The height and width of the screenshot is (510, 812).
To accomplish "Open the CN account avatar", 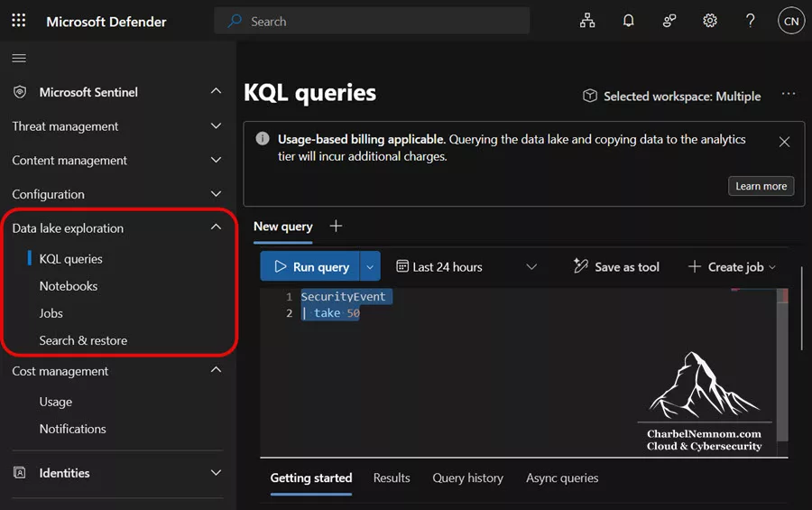I will (791, 21).
